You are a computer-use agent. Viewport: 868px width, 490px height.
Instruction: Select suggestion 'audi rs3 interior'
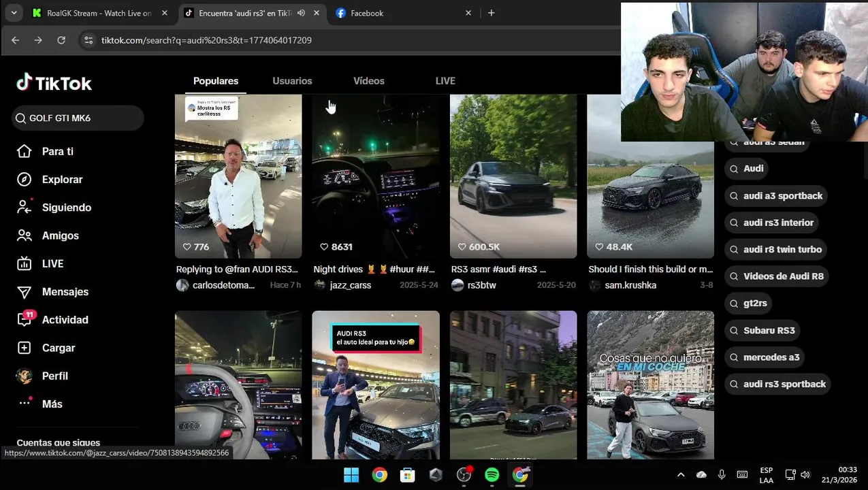click(772, 223)
